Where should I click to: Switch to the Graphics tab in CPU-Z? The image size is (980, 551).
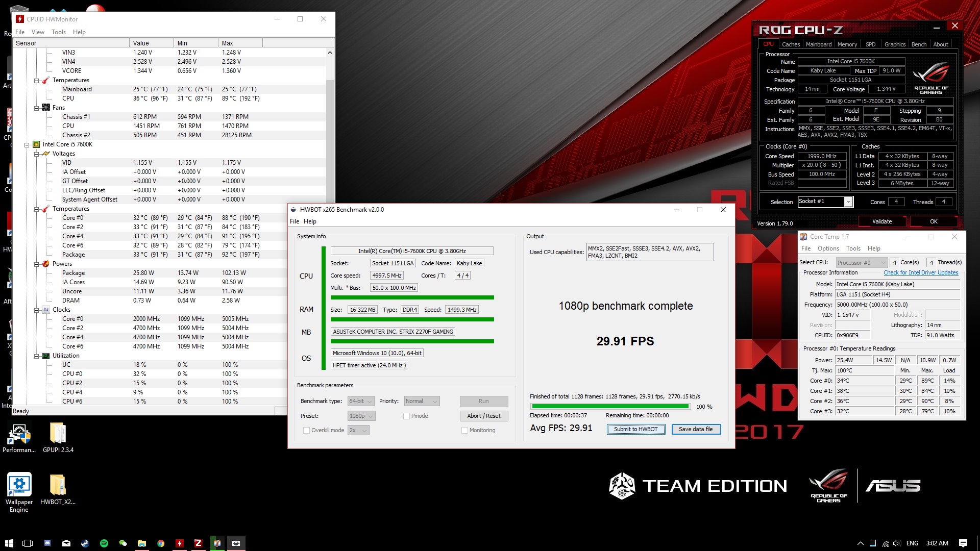(x=895, y=44)
